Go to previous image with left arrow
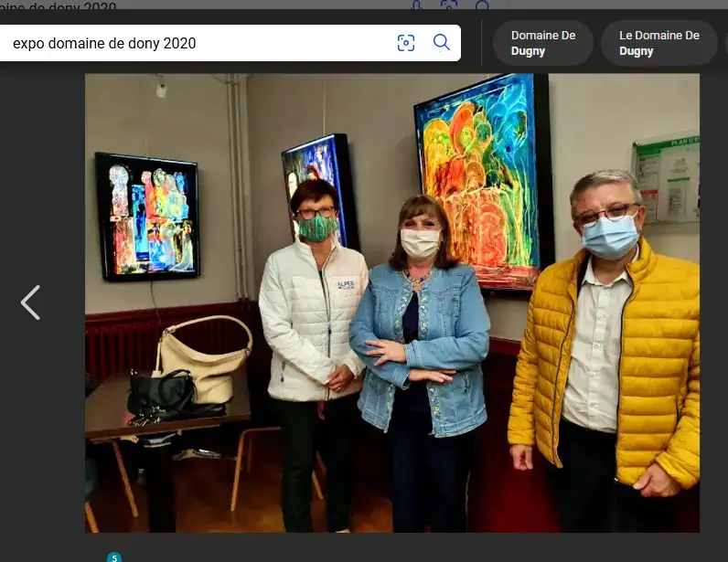The width and height of the screenshot is (728, 562). 30,302
